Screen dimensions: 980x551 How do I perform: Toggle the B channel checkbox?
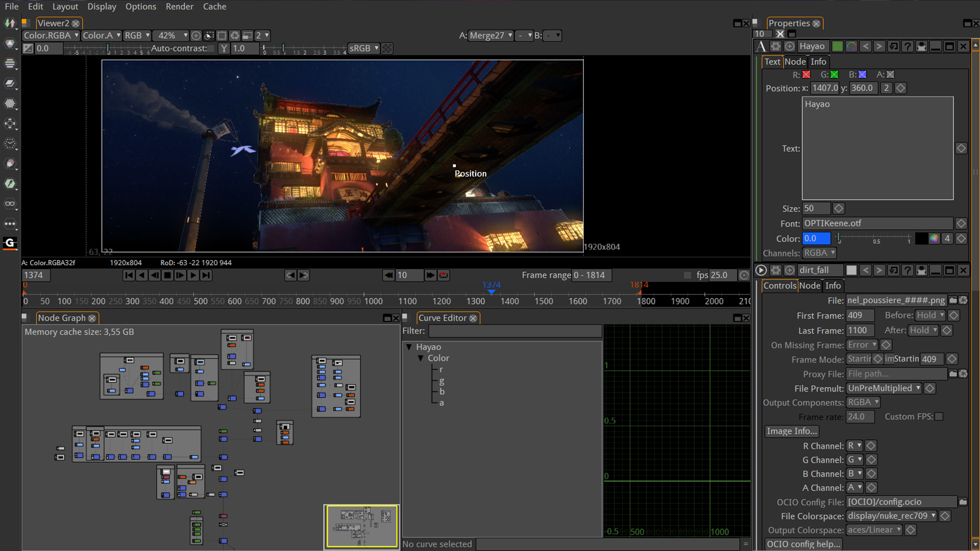863,75
